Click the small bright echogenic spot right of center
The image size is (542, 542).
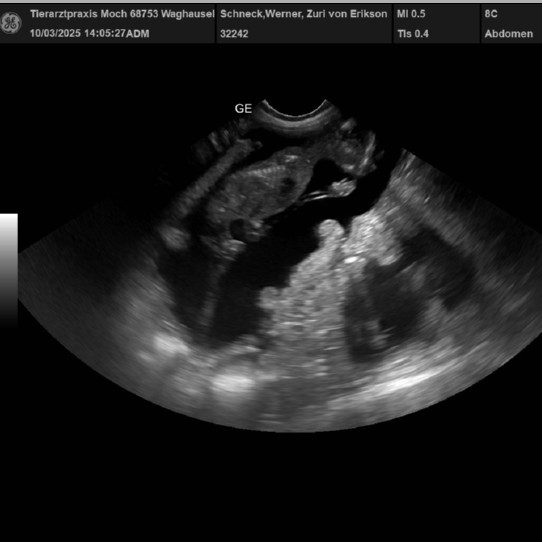coord(352,259)
